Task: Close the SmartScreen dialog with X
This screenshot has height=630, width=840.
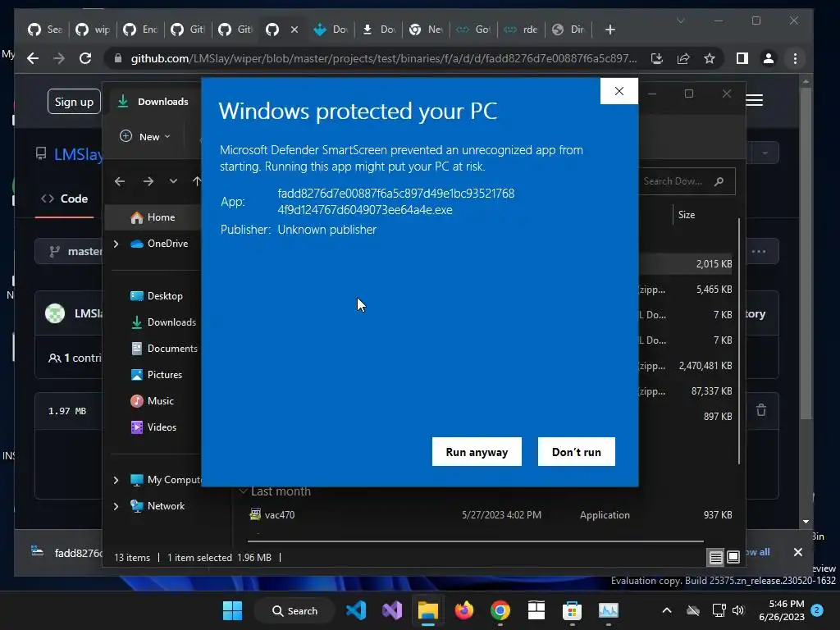Action: pyautogui.click(x=619, y=91)
